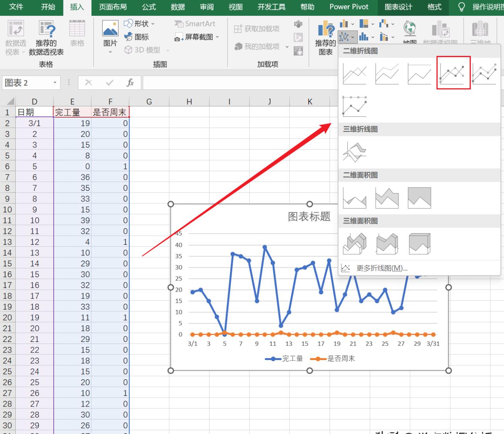
Task: Click the 完工量 legend entry in chart
Action: pyautogui.click(x=284, y=358)
